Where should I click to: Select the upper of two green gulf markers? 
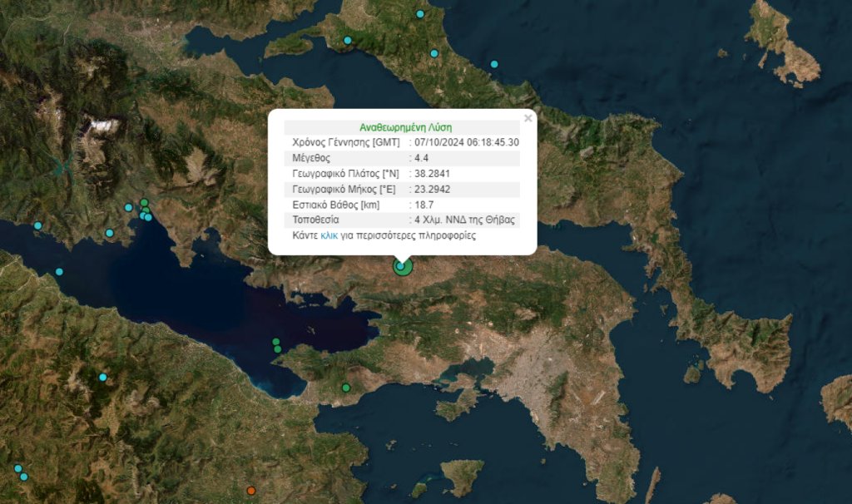(x=276, y=341)
